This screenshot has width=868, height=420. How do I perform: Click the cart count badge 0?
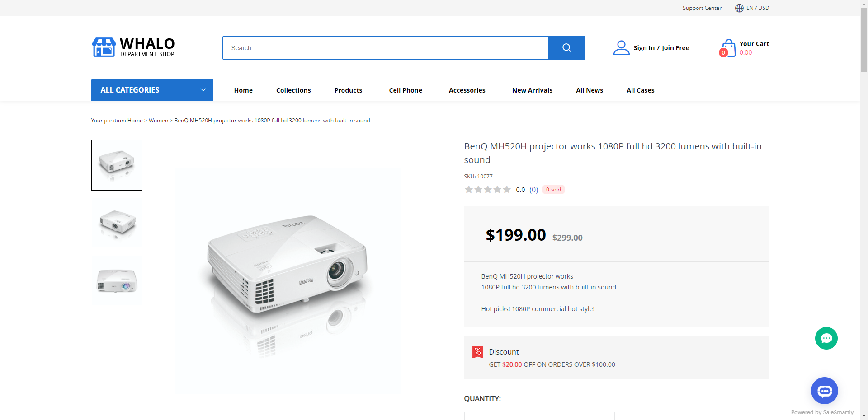(723, 53)
